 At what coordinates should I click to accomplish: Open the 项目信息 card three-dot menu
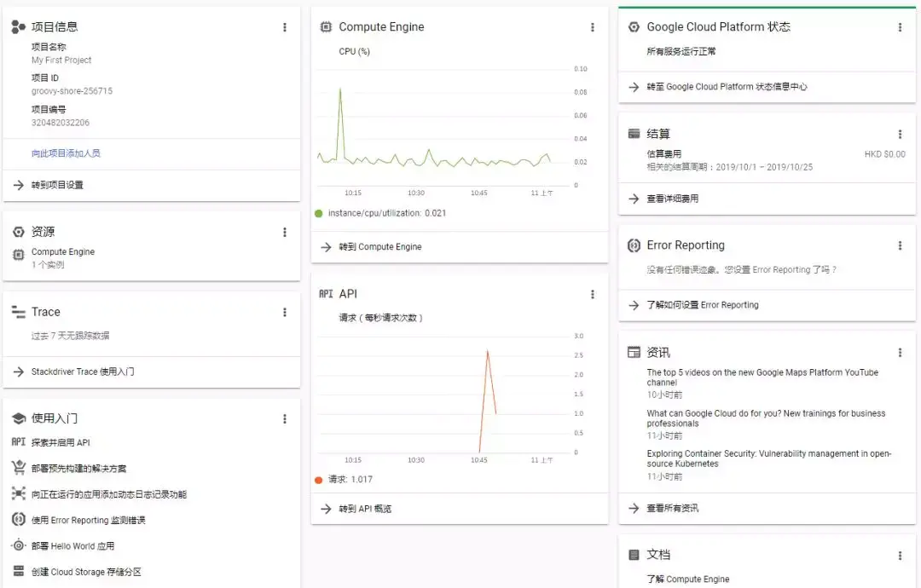(x=285, y=27)
